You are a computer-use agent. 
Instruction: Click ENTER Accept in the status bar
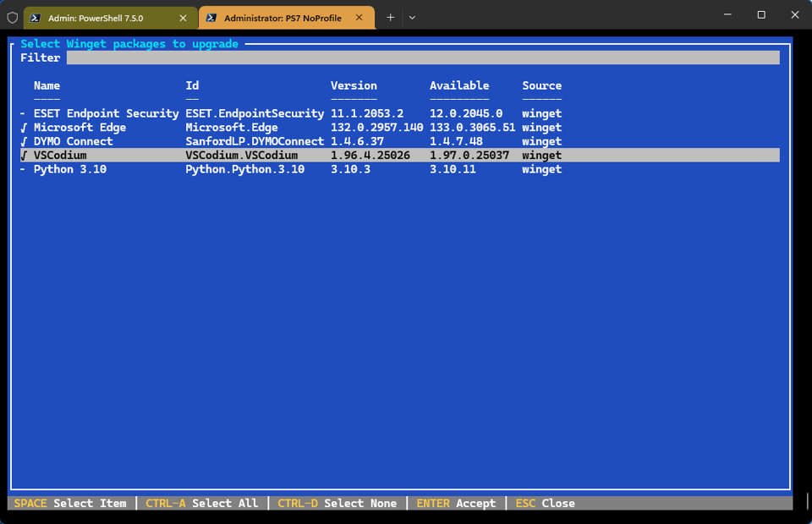pos(457,503)
